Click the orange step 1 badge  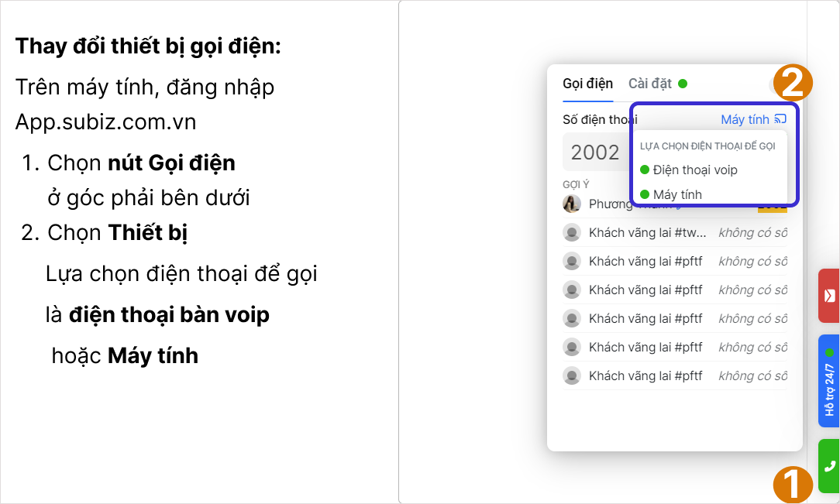point(791,485)
